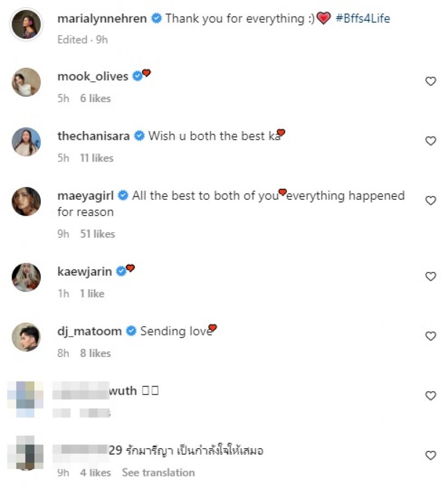This screenshot has height=488, width=448.
Task: Heart the kaewjarin comment
Action: 431,276
